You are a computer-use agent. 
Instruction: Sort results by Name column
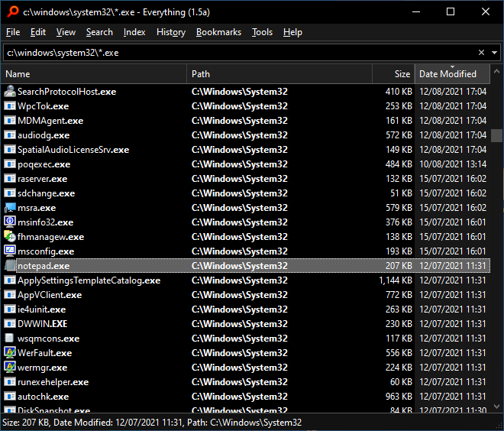click(x=94, y=74)
